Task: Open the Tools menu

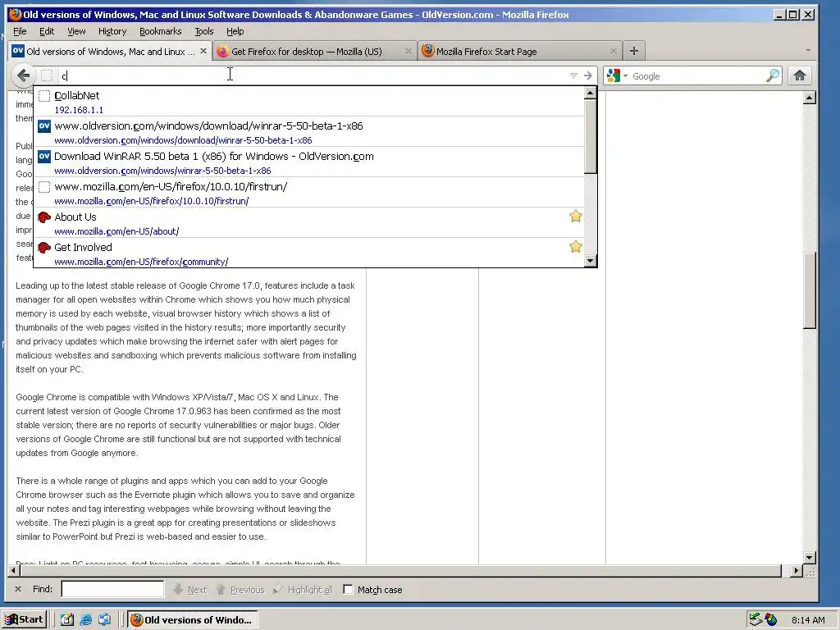Action: 204,31
